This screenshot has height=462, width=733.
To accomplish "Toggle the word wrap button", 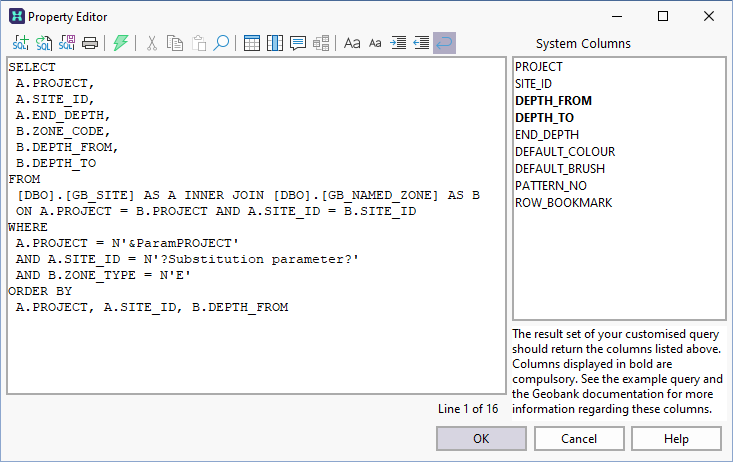I will point(444,43).
